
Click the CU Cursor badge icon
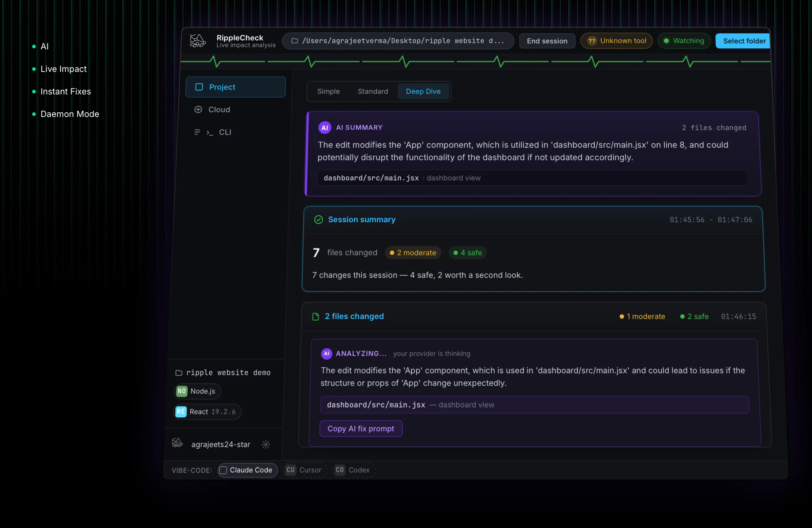291,470
